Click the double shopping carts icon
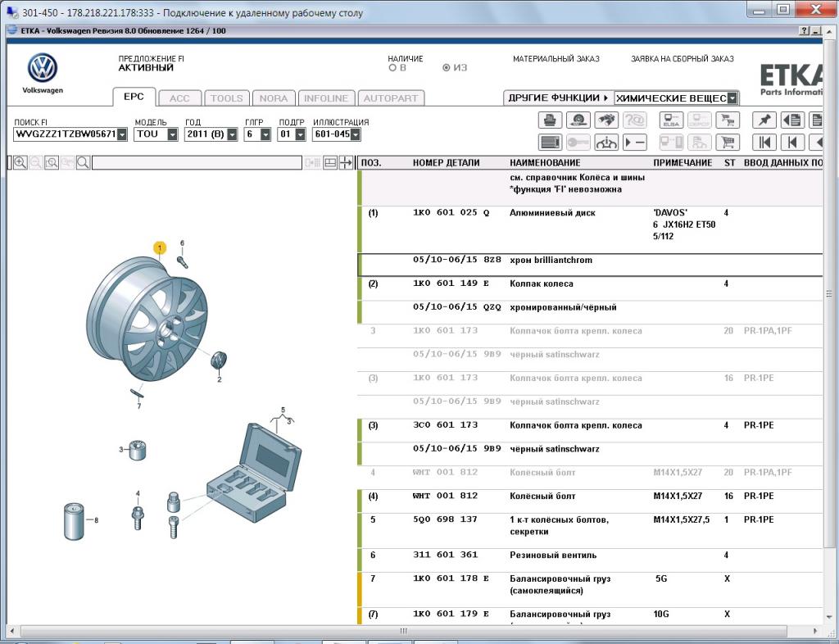The image size is (839, 644). coord(728,120)
